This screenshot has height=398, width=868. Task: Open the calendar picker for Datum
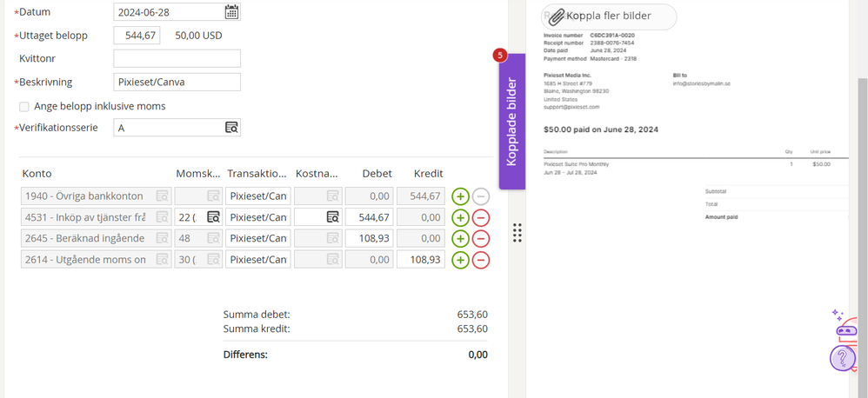tap(231, 12)
